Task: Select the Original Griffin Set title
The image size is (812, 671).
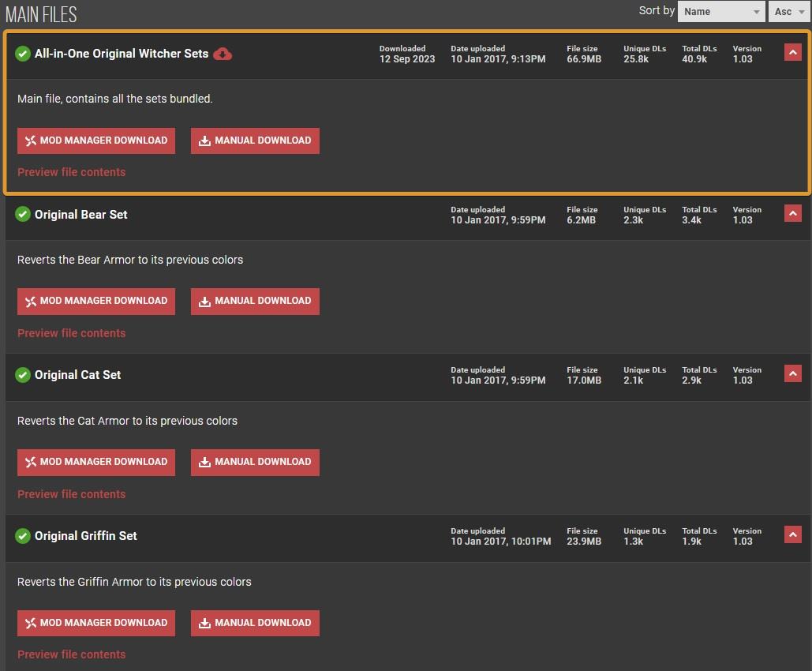Action: tap(86, 536)
